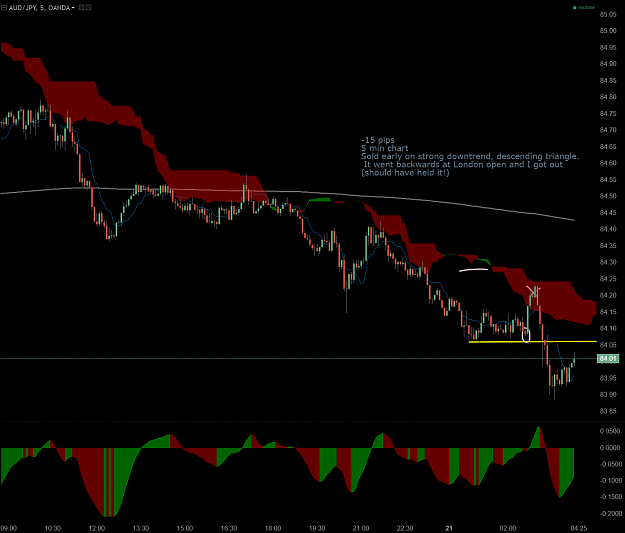Click the 21:00 time axis label
This screenshot has height=533, width=625.
click(x=361, y=528)
